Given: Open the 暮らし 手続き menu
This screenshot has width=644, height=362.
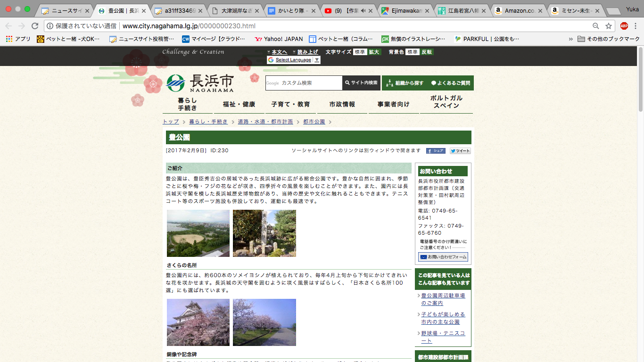Looking at the screenshot, I should coord(188,104).
